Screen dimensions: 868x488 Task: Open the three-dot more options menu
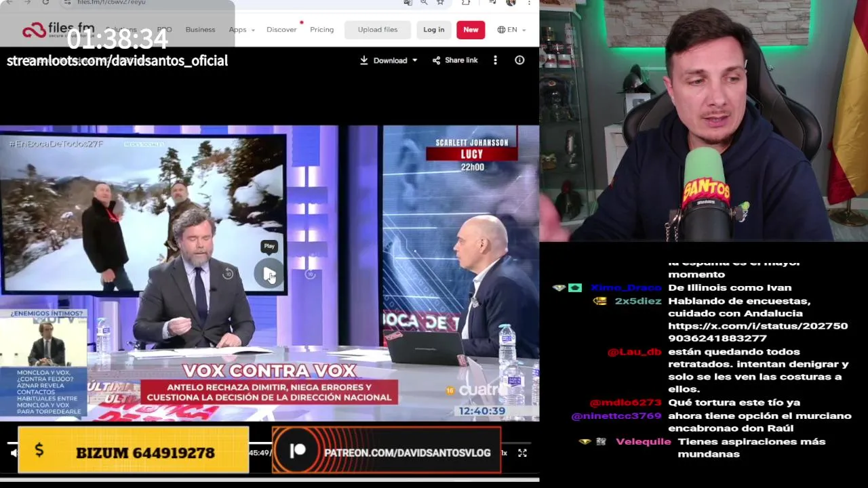coord(495,60)
